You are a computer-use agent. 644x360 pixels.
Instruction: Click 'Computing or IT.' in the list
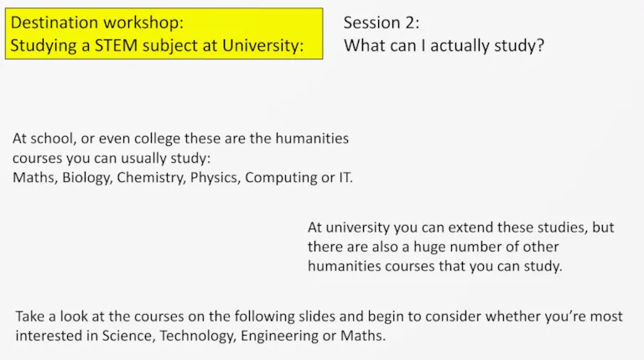(299, 178)
